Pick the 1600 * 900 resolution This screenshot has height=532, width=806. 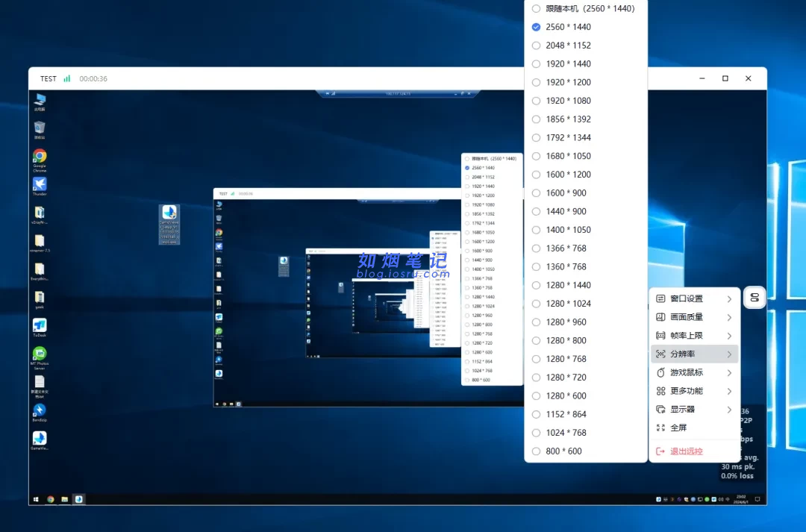click(586, 193)
